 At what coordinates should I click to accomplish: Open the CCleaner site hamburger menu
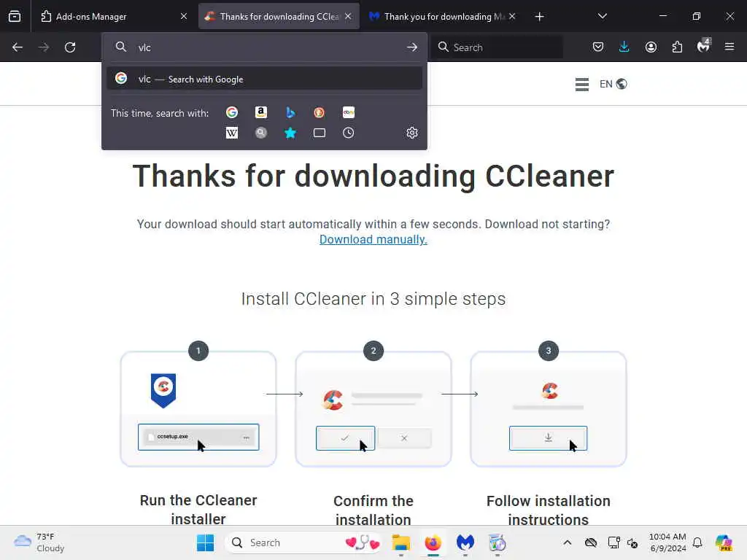[581, 85]
